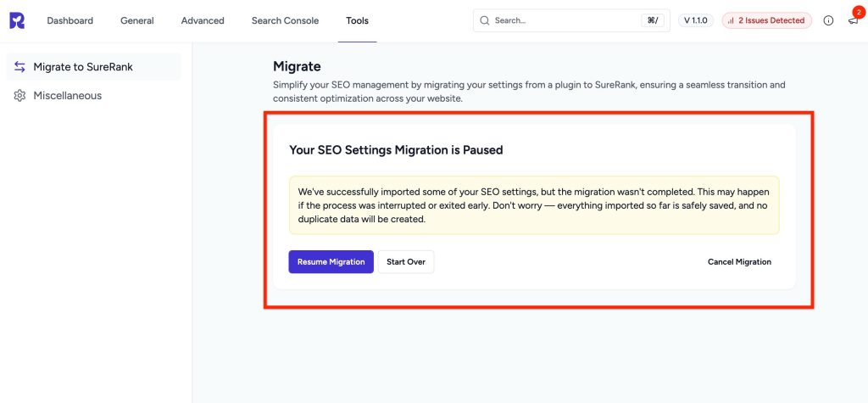Image resolution: width=868 pixels, height=403 pixels.
Task: Click the red notification count badge
Action: coord(859,12)
